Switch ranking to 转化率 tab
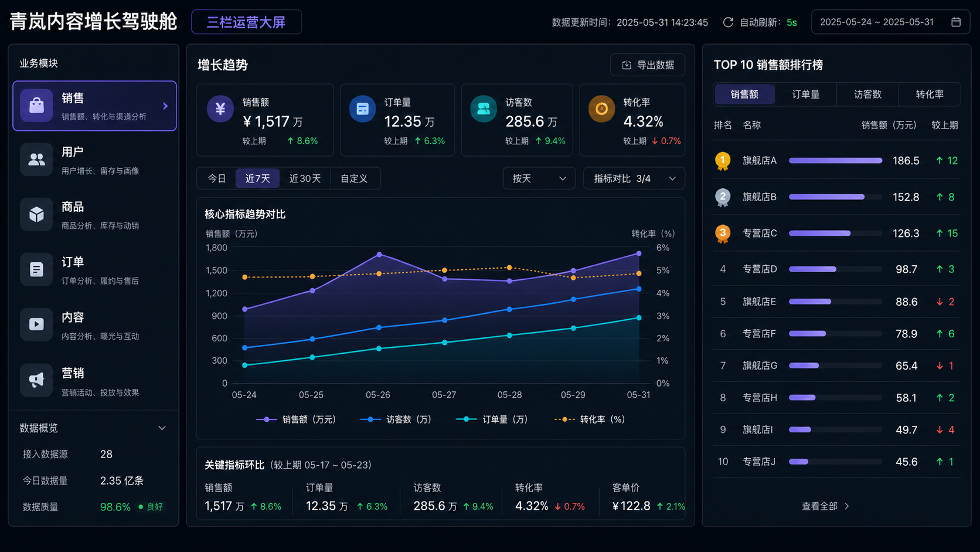This screenshot has width=980, height=552. [930, 94]
